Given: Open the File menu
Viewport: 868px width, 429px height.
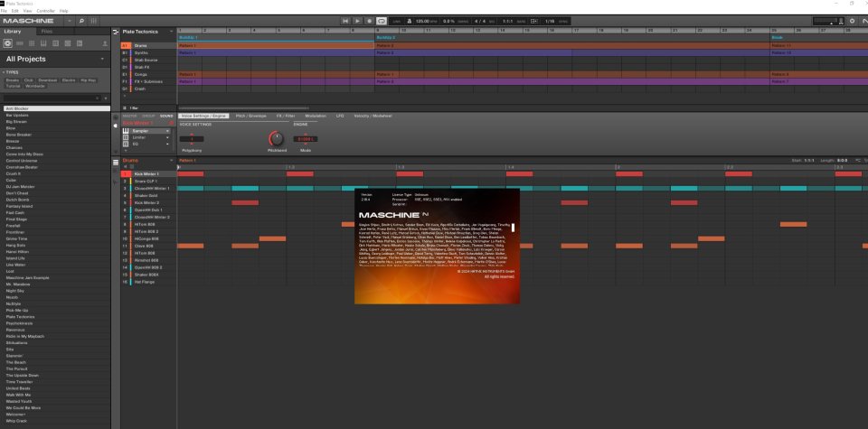Looking at the screenshot, I should click(x=4, y=11).
